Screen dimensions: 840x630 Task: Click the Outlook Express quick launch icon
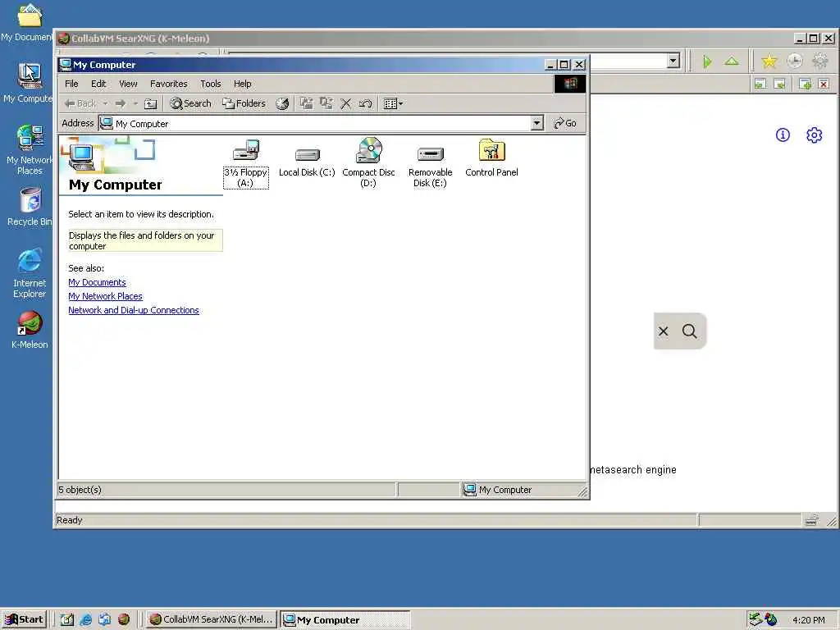pyautogui.click(x=104, y=620)
